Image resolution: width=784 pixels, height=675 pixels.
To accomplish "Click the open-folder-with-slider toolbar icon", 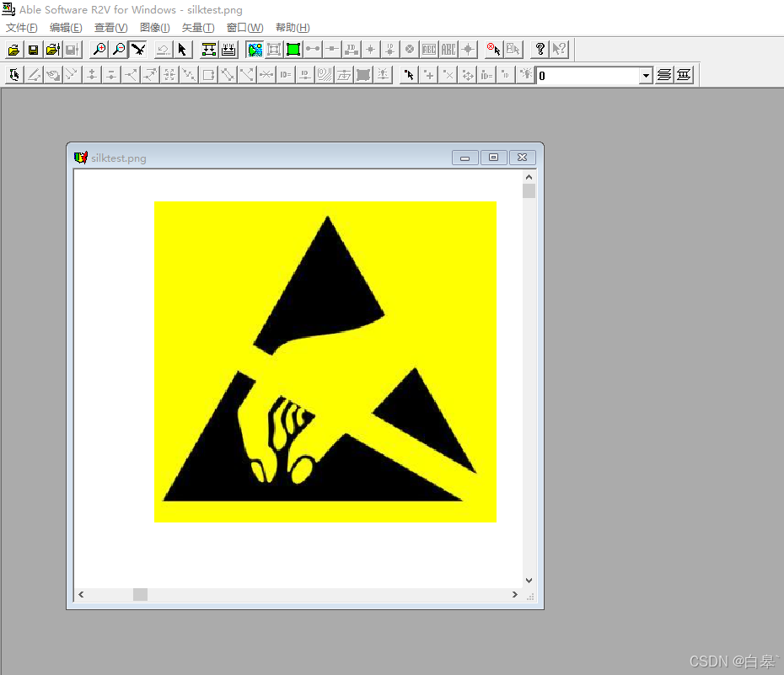I will click(52, 50).
